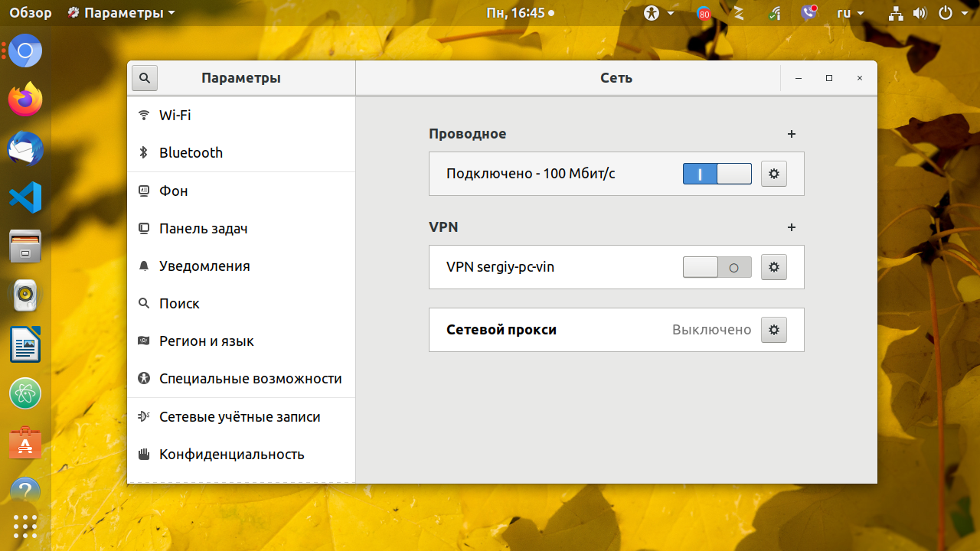Select Уведомления in the sidebar
Viewport: 980px width, 551px height.
click(241, 266)
